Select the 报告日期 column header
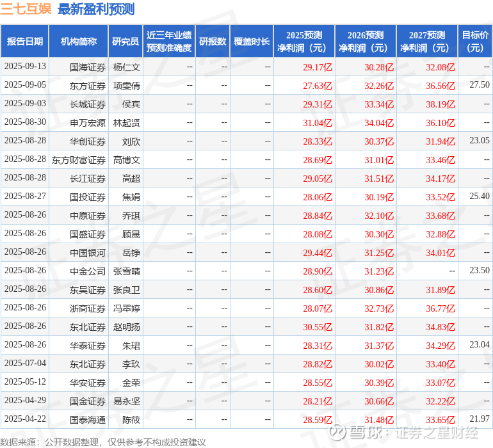This screenshot has width=493, height=448. pyautogui.click(x=25, y=41)
